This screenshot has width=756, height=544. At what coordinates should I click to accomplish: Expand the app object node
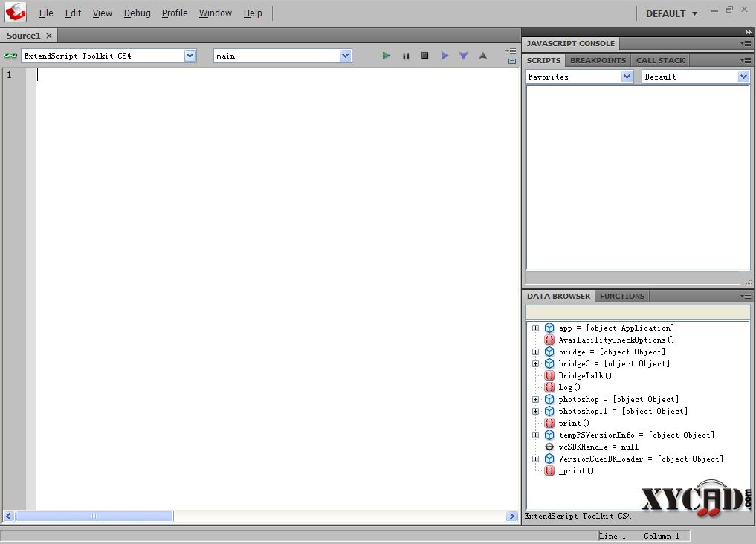coord(536,328)
